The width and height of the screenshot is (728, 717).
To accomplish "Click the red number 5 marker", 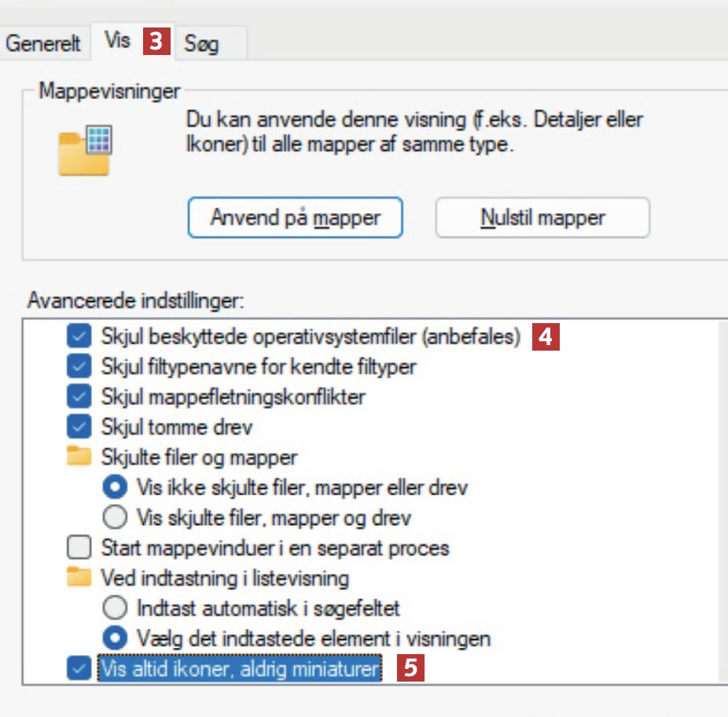I will click(410, 668).
